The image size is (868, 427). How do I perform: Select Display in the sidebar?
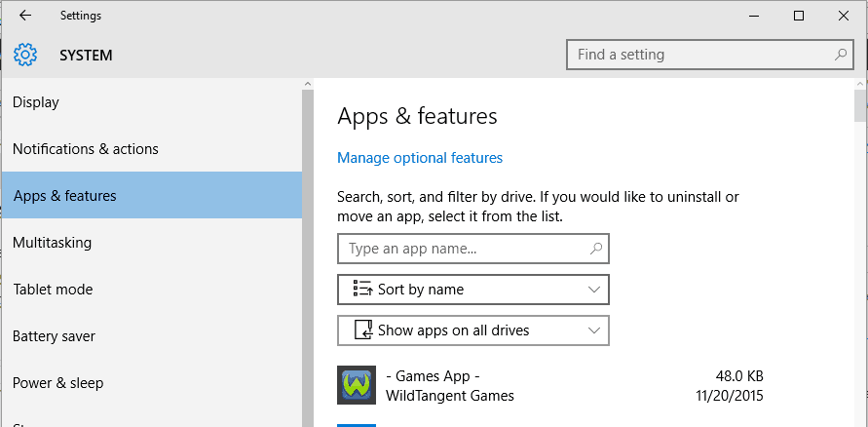[152, 102]
